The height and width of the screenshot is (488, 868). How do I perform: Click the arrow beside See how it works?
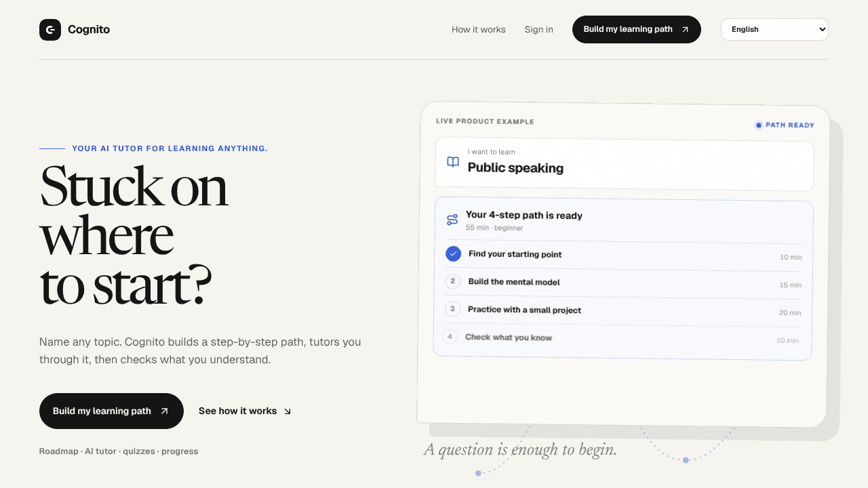pyautogui.click(x=288, y=411)
